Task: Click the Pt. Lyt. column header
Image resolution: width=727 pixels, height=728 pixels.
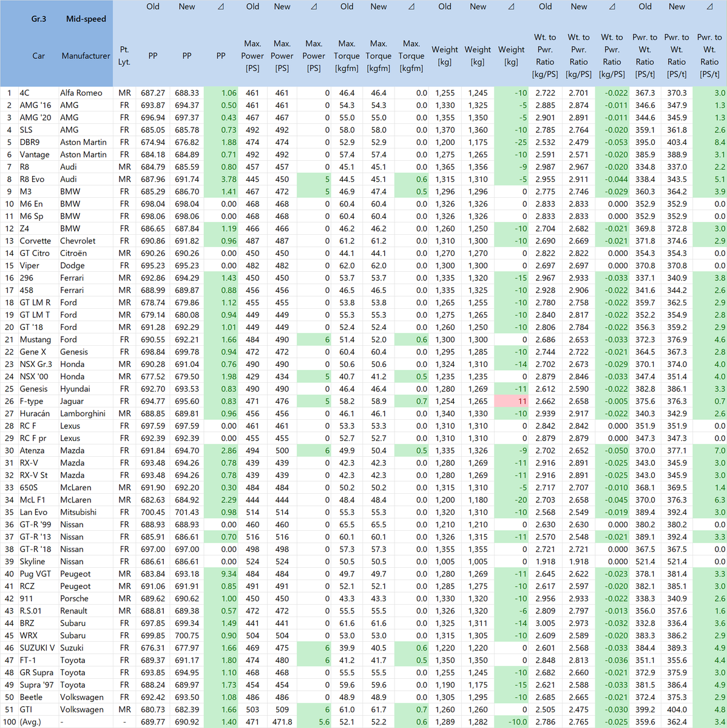Action: click(124, 56)
